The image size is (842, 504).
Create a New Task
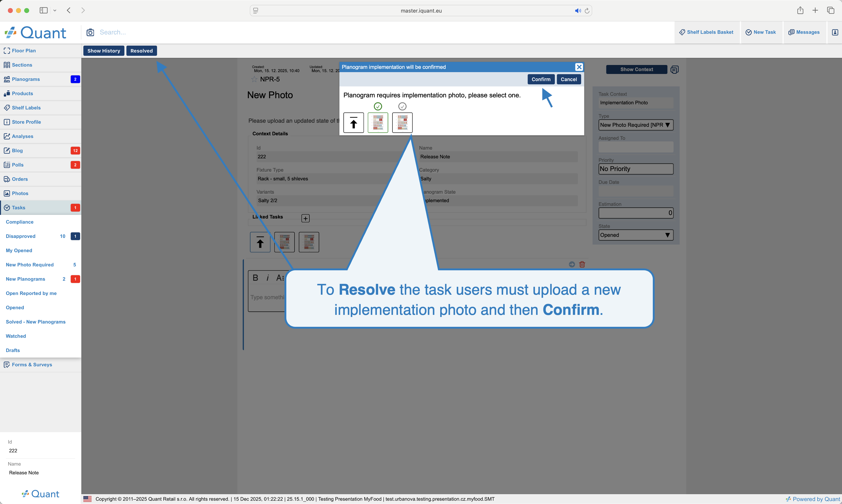click(761, 32)
